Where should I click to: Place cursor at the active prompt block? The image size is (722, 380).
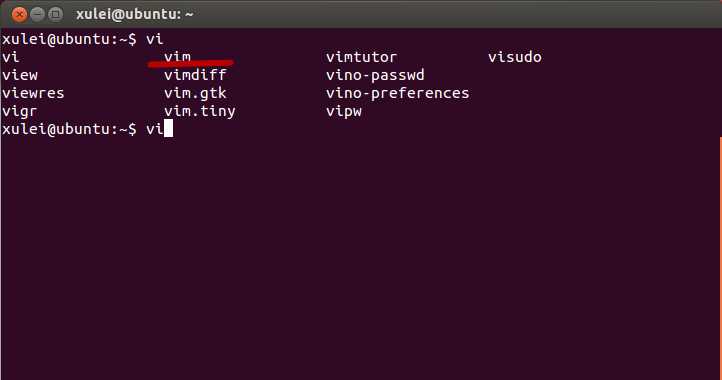click(x=169, y=129)
